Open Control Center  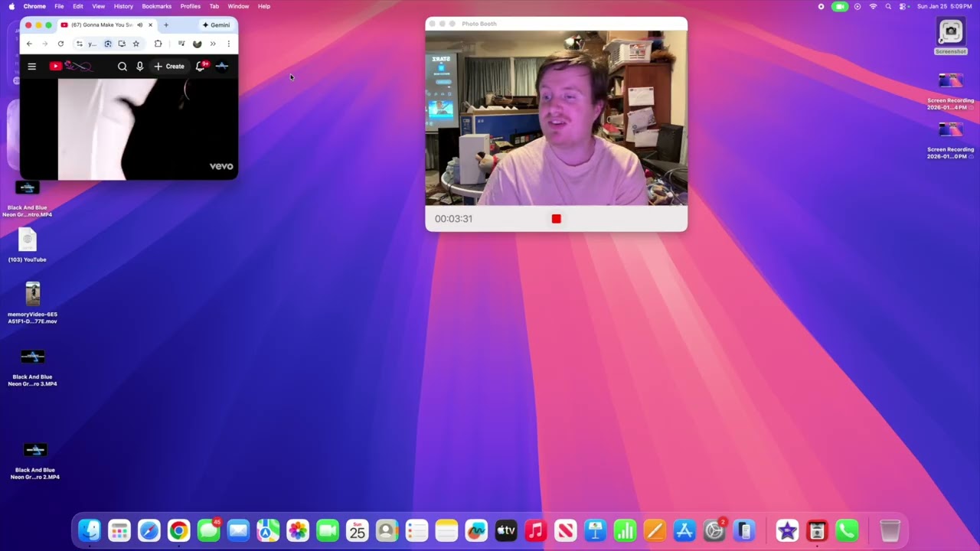[x=903, y=6]
